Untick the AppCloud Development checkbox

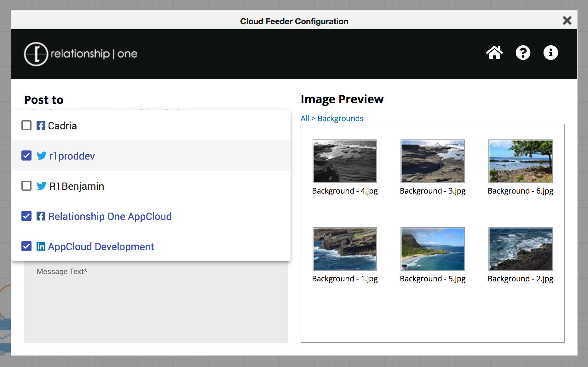tap(26, 246)
